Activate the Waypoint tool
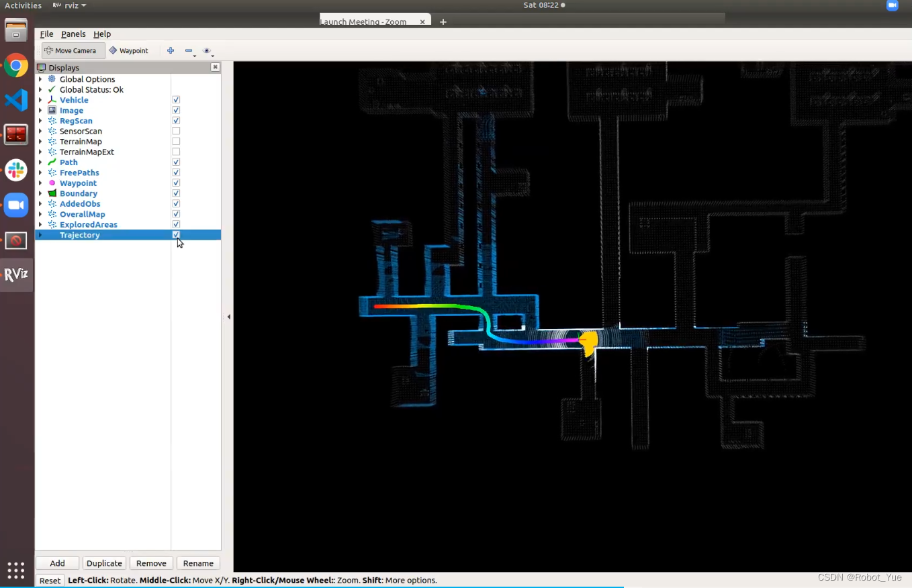912x588 pixels. coord(129,50)
